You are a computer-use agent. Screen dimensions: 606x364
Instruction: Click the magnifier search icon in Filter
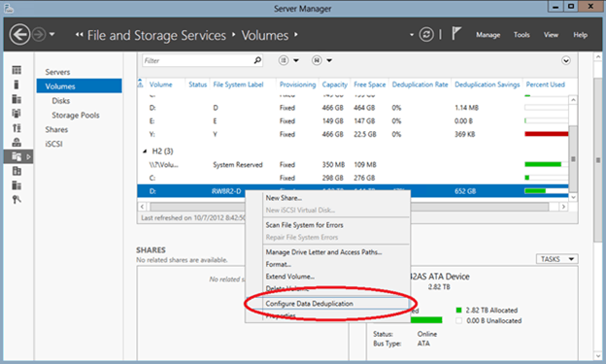click(257, 60)
